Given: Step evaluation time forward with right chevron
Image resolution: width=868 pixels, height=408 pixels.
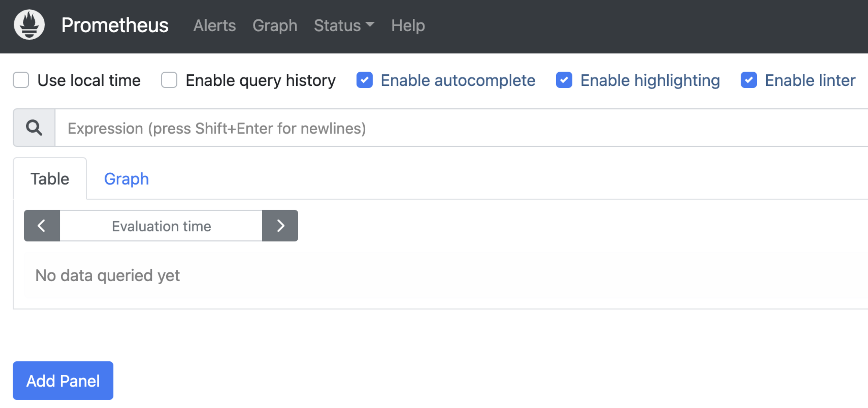Looking at the screenshot, I should pos(280,226).
